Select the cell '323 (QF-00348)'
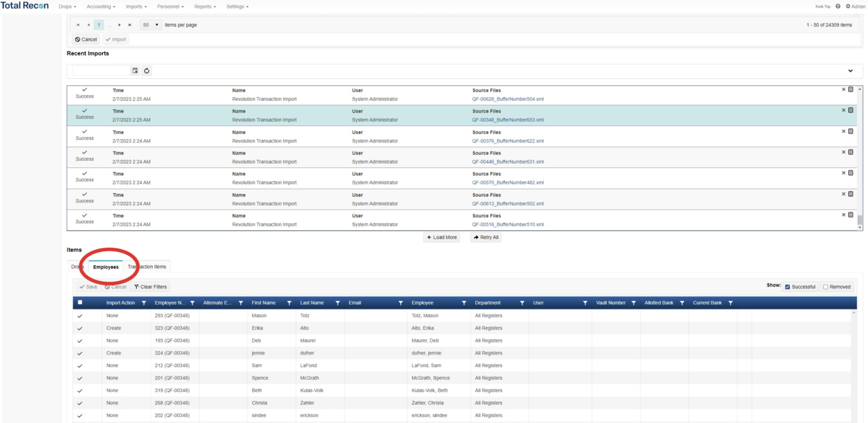Image resolution: width=868 pixels, height=423 pixels. point(175,328)
